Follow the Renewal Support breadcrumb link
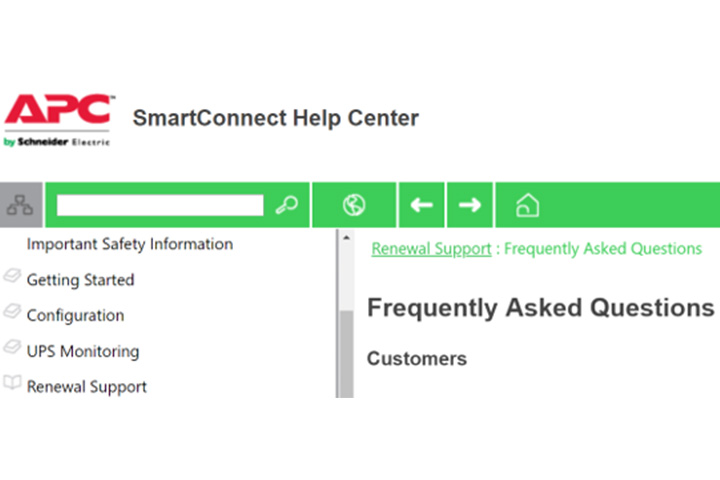The width and height of the screenshot is (720, 480). [431, 248]
